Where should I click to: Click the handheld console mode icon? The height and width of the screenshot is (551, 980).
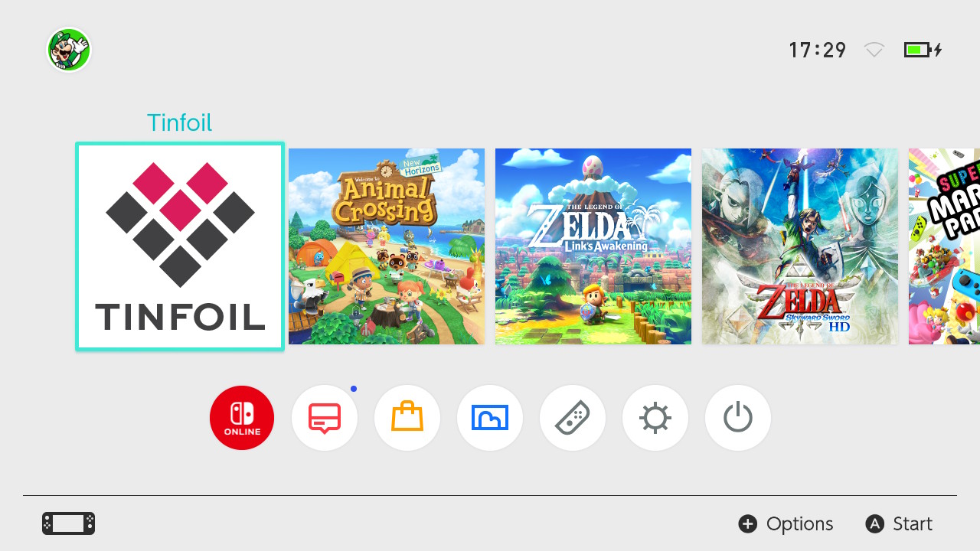coord(69,523)
